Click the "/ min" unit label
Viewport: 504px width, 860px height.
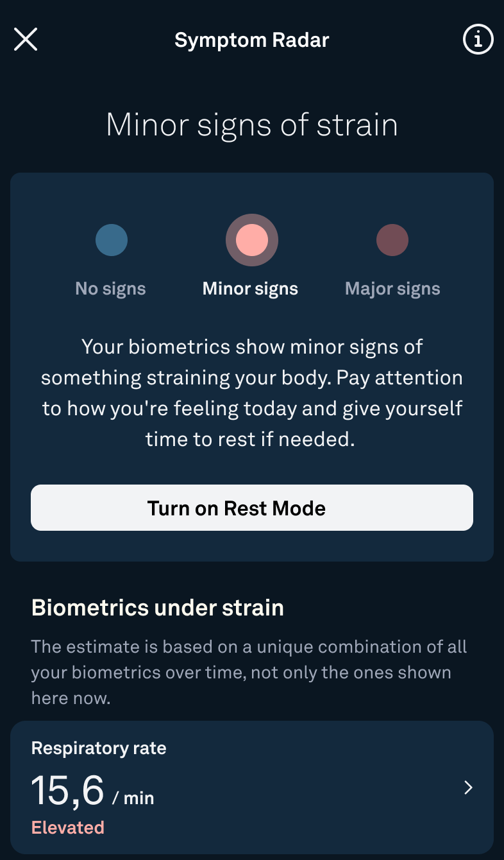pyautogui.click(x=133, y=798)
